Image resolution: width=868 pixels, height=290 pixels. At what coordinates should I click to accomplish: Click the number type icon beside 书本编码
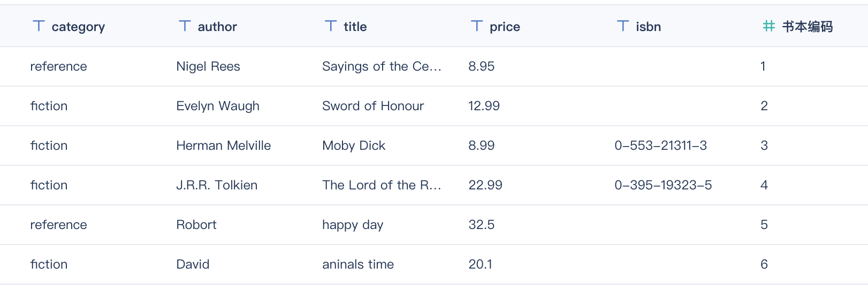[x=768, y=26]
